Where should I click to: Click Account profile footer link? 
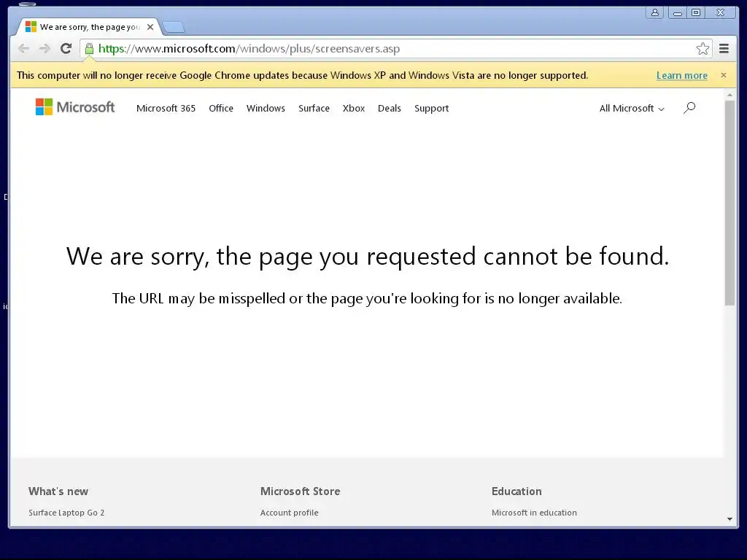(x=289, y=513)
